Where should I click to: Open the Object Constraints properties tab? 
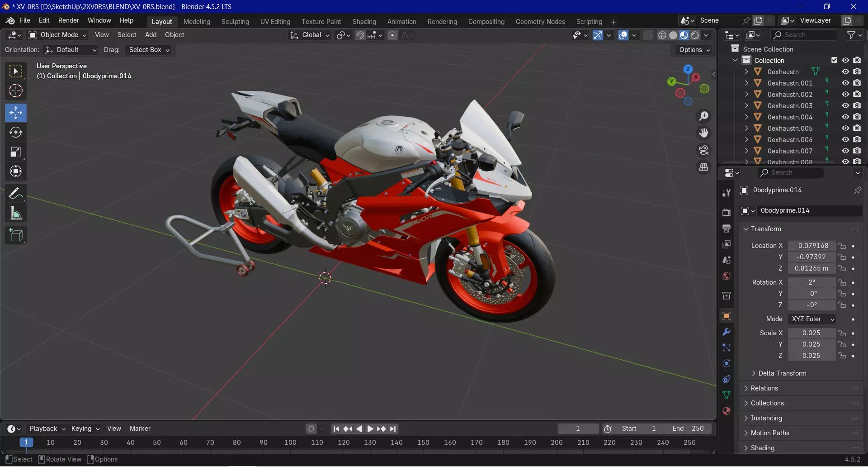(x=726, y=379)
